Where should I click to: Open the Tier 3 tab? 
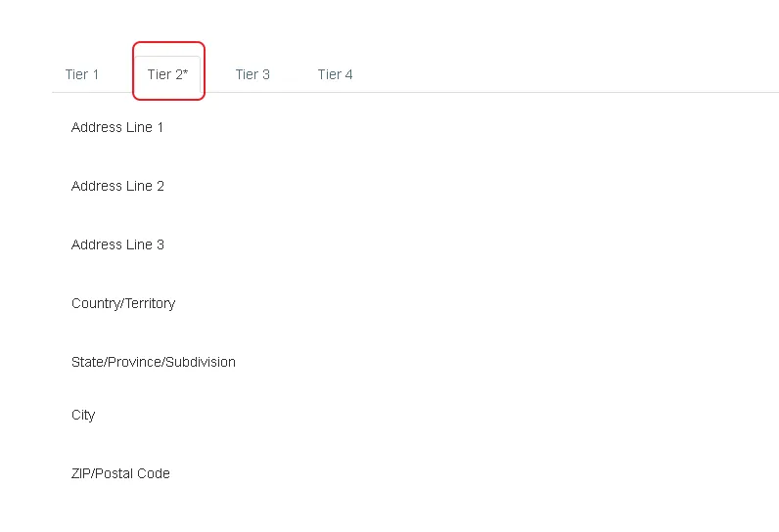point(252,74)
